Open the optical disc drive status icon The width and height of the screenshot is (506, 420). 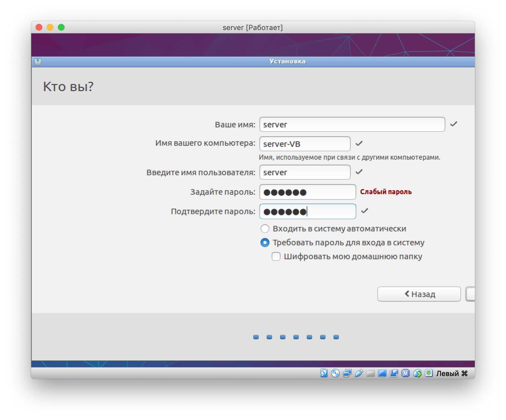335,373
